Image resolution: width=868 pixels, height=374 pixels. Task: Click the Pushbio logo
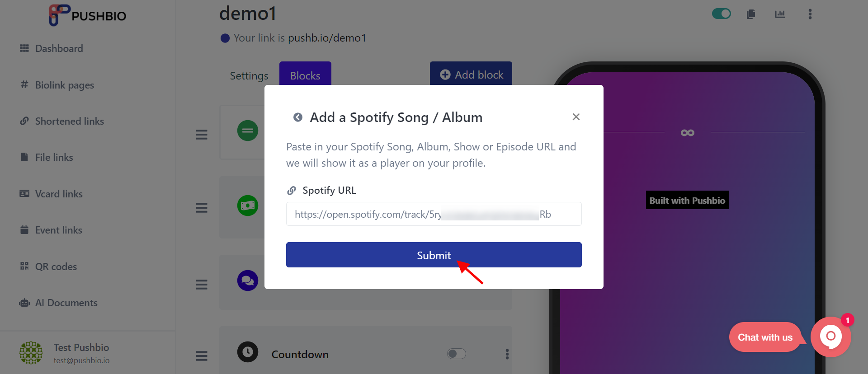[x=88, y=15]
